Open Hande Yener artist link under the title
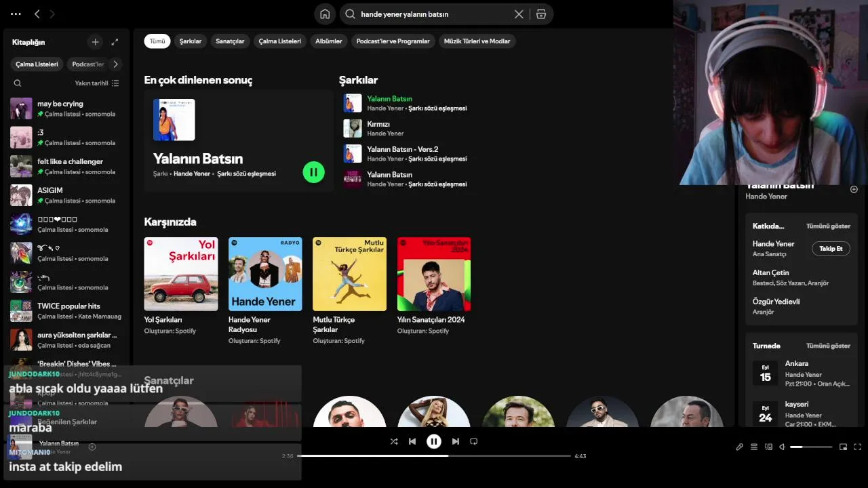The image size is (868, 488). pos(766,197)
